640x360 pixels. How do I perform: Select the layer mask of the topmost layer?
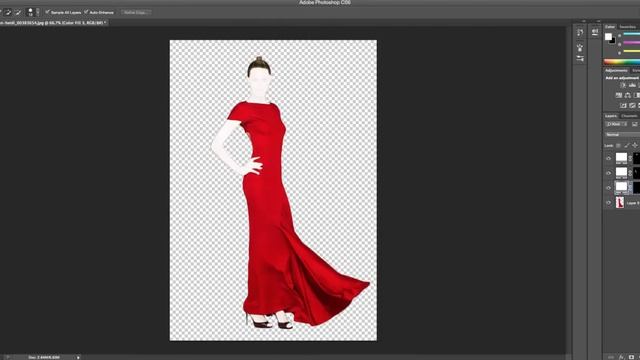tap(637, 158)
